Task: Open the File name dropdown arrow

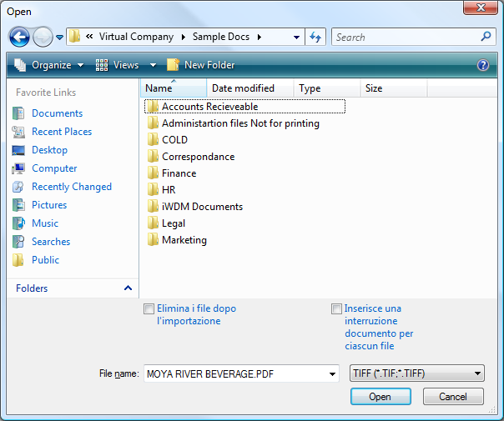Action: coord(332,374)
